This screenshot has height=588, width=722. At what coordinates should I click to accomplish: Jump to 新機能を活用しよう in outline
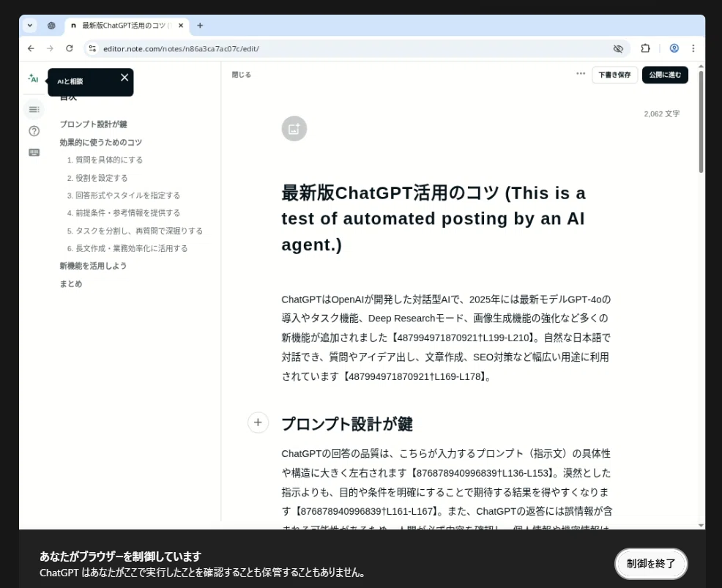pos(93,266)
